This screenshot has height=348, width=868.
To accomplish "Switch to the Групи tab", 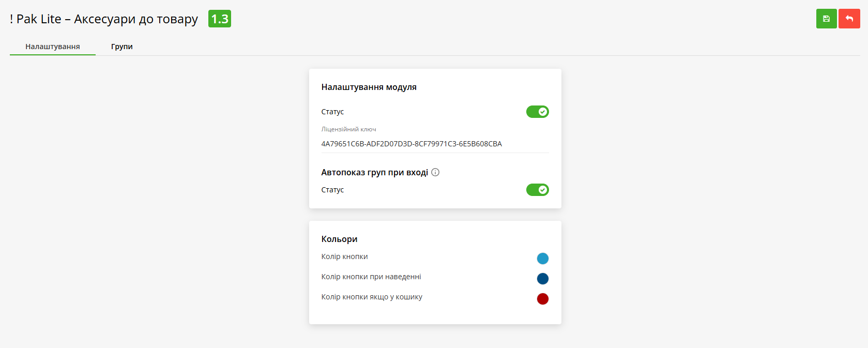I will pos(121,47).
